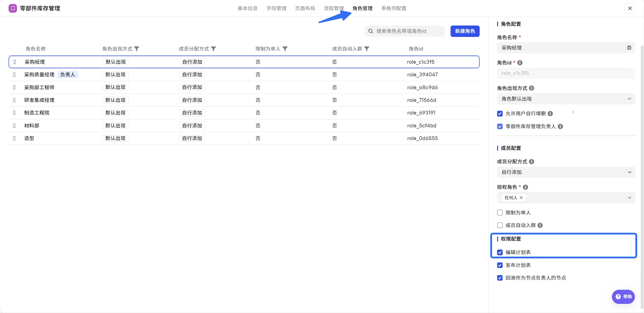Click drag handle of 制造工程院 row

coord(14,113)
